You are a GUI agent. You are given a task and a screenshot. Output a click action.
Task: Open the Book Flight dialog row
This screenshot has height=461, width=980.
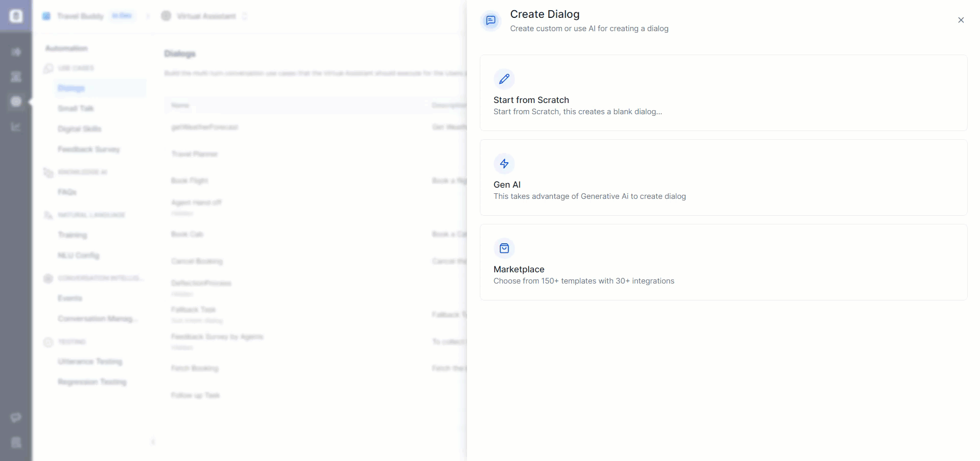[x=189, y=181]
